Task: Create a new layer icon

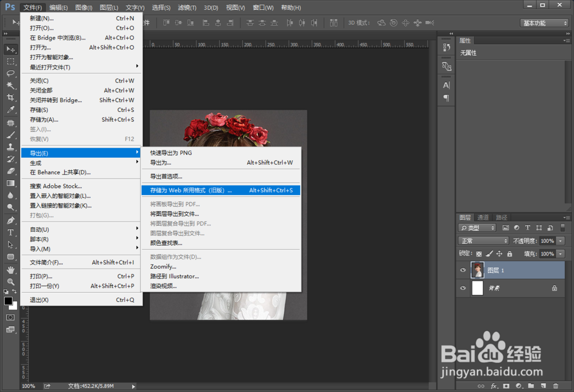Action: (x=543, y=386)
